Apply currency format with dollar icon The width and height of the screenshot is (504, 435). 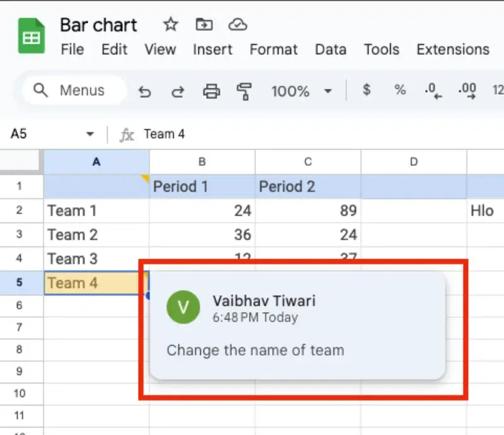(366, 91)
